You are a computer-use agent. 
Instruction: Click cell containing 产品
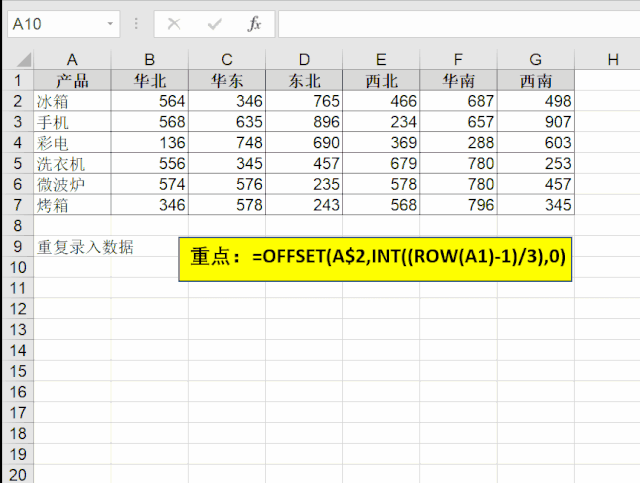click(x=72, y=80)
